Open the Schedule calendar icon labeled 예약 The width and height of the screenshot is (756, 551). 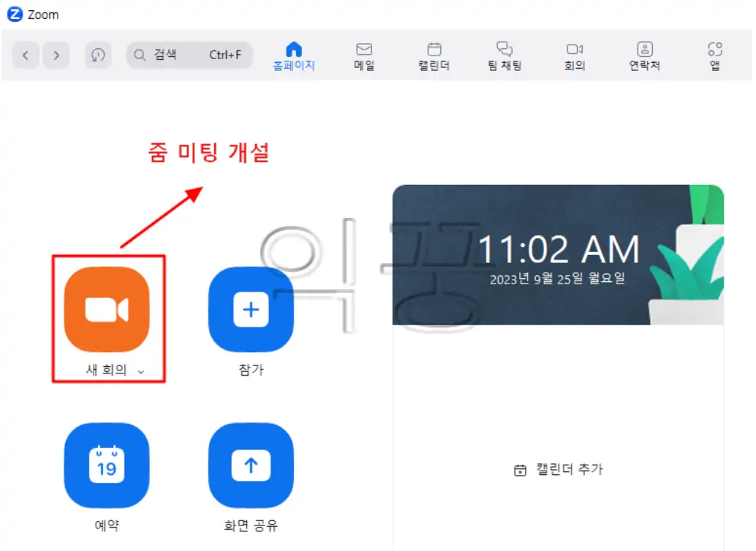tap(107, 465)
